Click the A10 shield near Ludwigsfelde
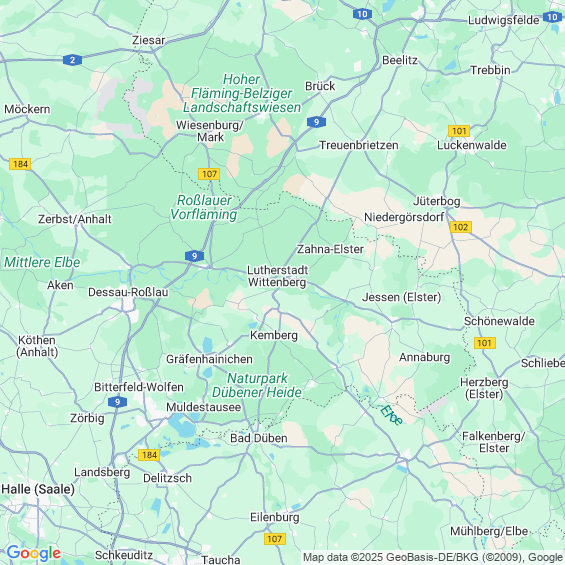 (552, 17)
